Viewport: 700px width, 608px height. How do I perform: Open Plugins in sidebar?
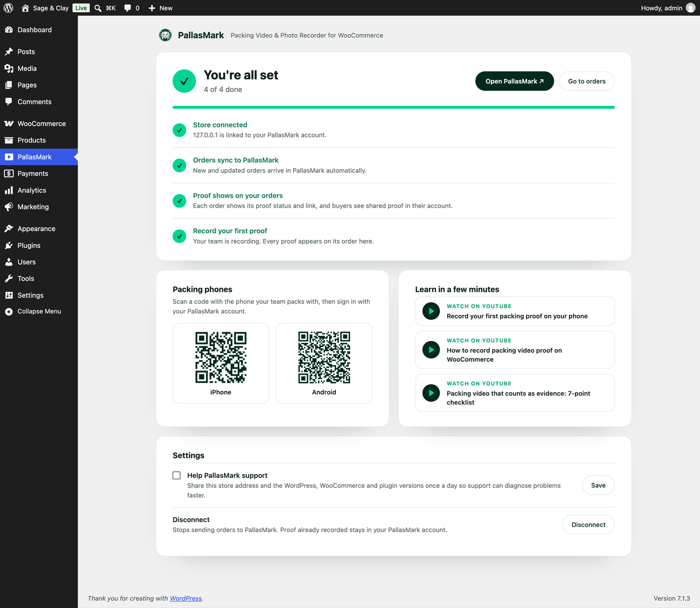(x=39, y=245)
